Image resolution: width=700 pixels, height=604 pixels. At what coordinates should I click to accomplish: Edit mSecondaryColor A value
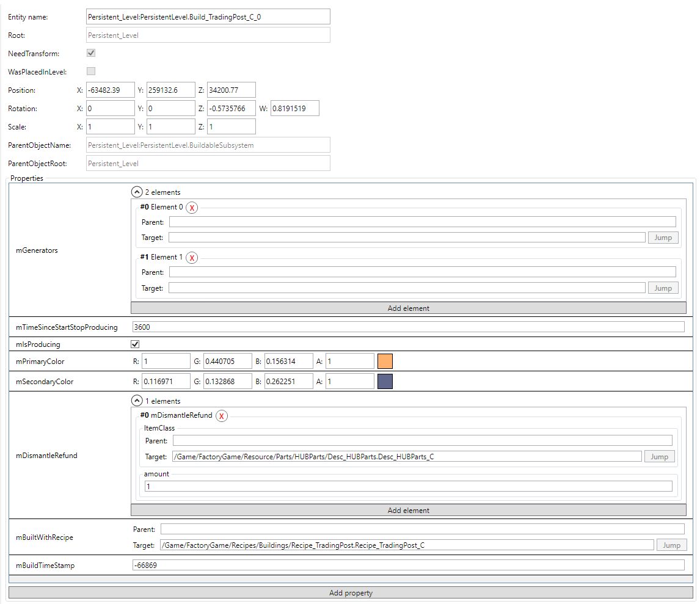(x=350, y=381)
